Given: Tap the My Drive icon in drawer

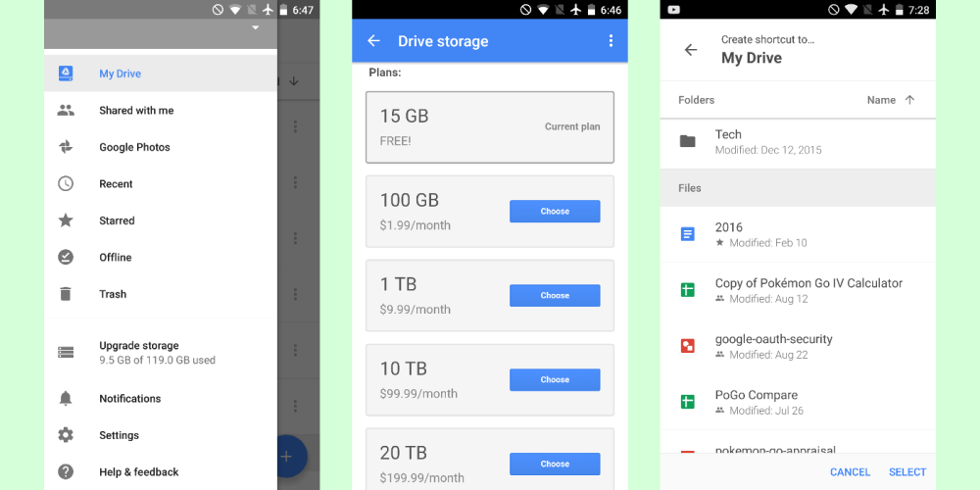Looking at the screenshot, I should (66, 73).
